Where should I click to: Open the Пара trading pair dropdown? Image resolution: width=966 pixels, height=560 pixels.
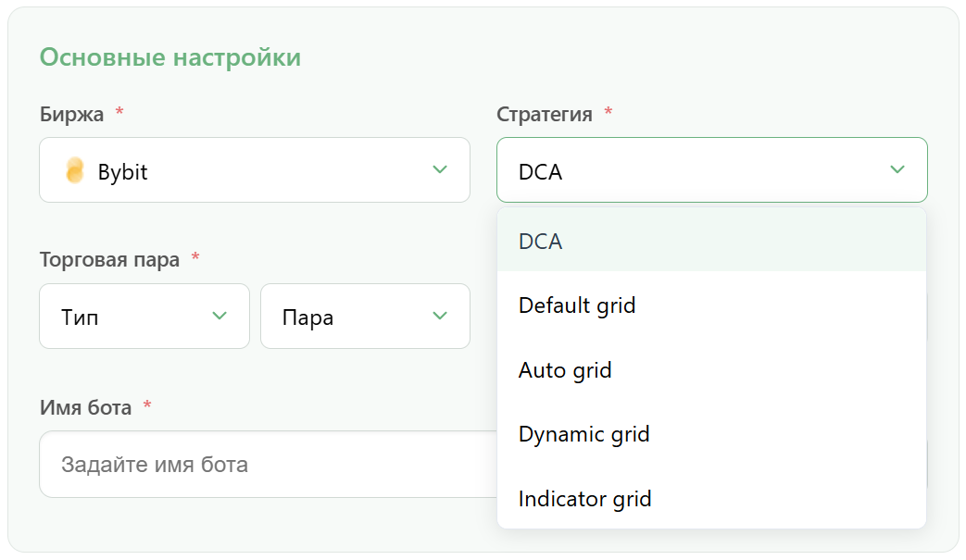click(365, 317)
